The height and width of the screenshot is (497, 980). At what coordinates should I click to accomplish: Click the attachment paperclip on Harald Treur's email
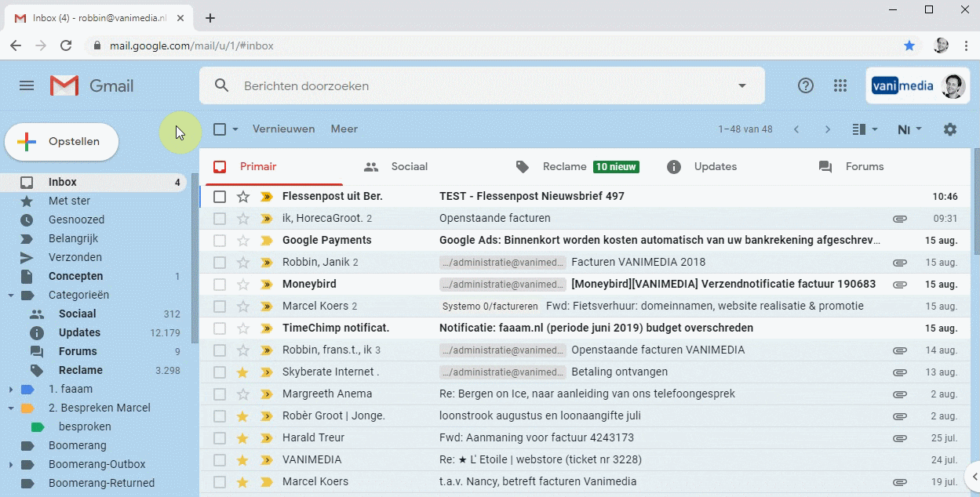[x=899, y=437]
